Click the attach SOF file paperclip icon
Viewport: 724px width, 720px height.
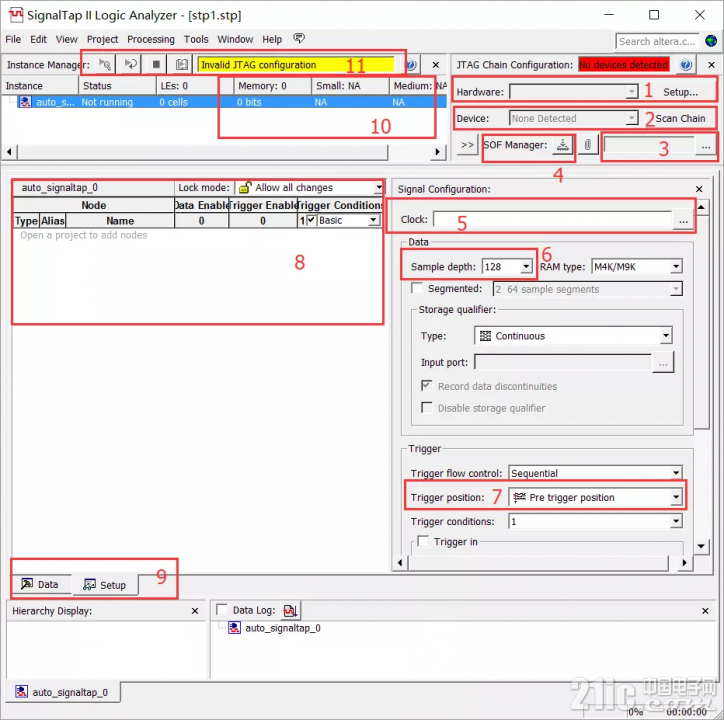pos(587,145)
